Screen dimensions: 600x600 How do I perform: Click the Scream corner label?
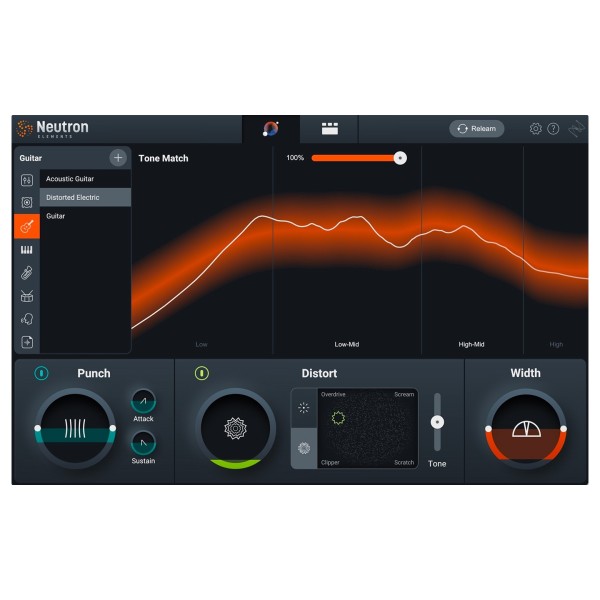(x=404, y=395)
